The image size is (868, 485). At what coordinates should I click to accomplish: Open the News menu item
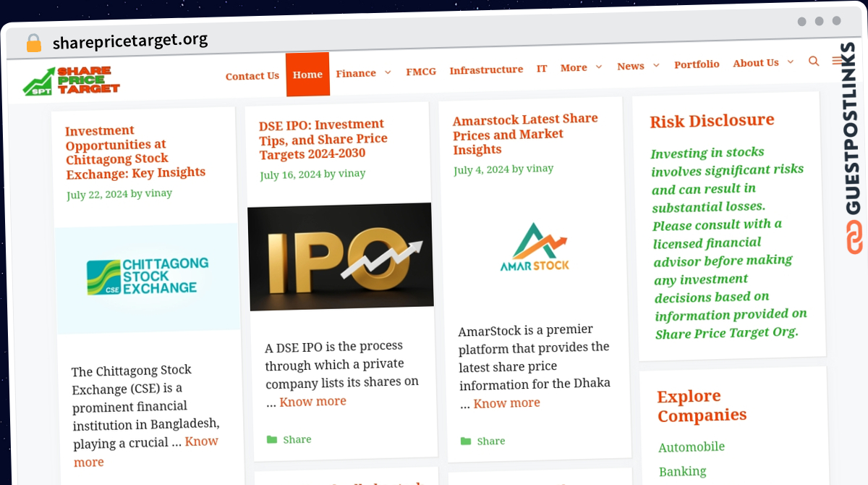[631, 66]
